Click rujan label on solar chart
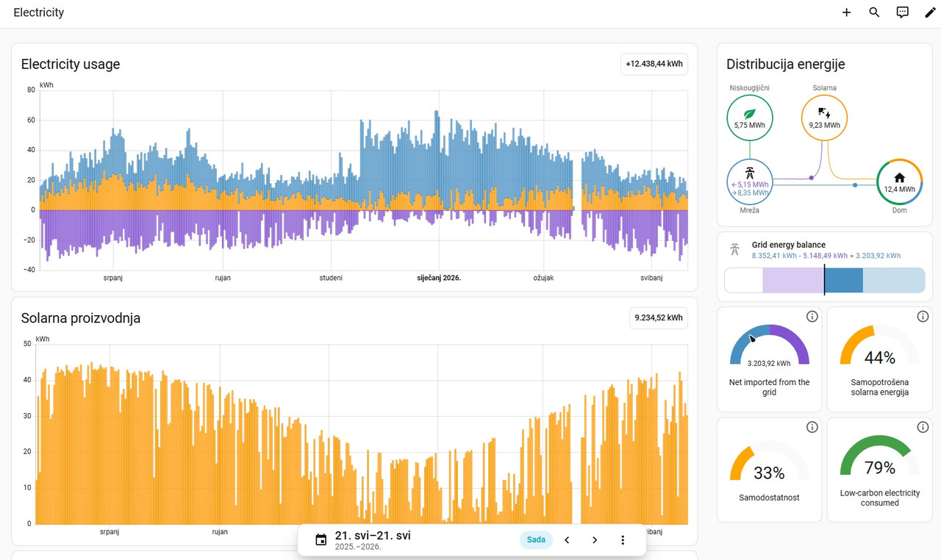The width and height of the screenshot is (941, 560). pyautogui.click(x=220, y=531)
